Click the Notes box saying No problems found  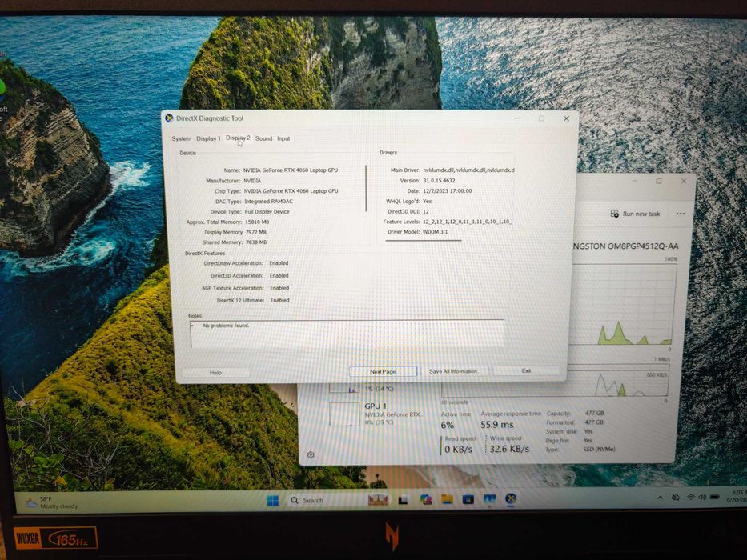pyautogui.click(x=347, y=334)
